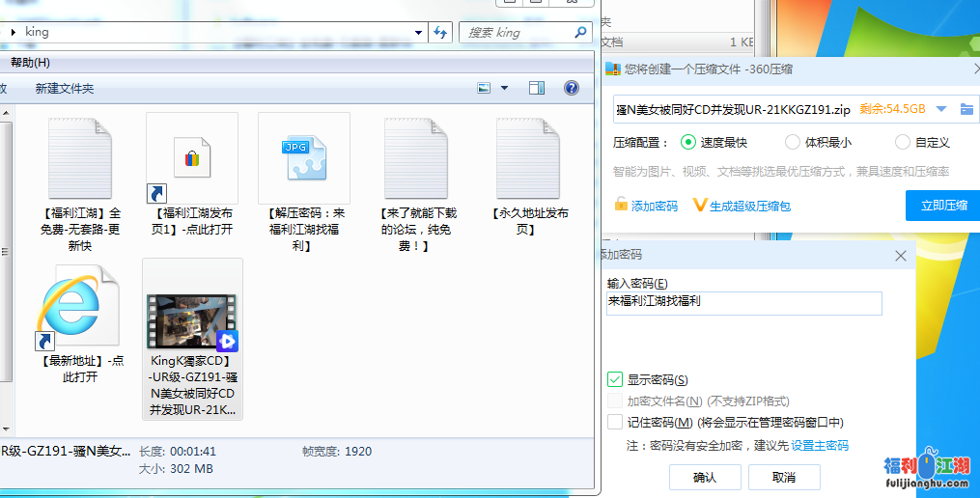980x498 pixels.
Task: Close the 添加密码 dialog
Action: pyautogui.click(x=901, y=256)
